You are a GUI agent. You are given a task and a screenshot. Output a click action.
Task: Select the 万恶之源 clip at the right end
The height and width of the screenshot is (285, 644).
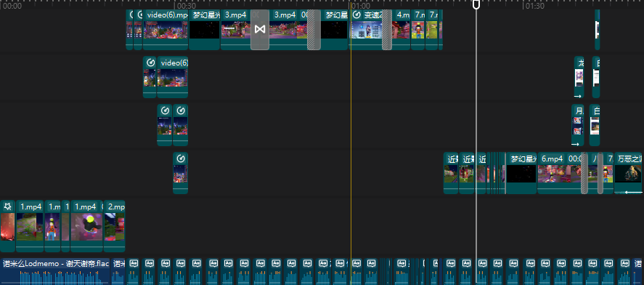(x=628, y=173)
